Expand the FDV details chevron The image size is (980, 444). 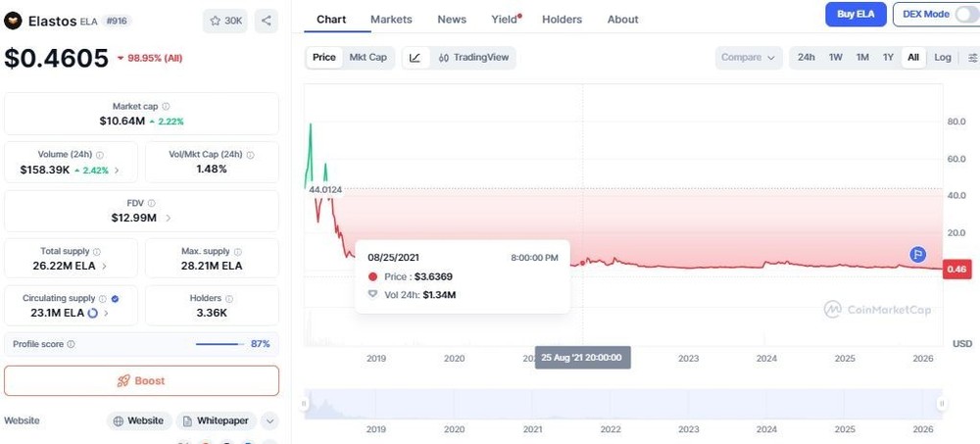tap(168, 218)
